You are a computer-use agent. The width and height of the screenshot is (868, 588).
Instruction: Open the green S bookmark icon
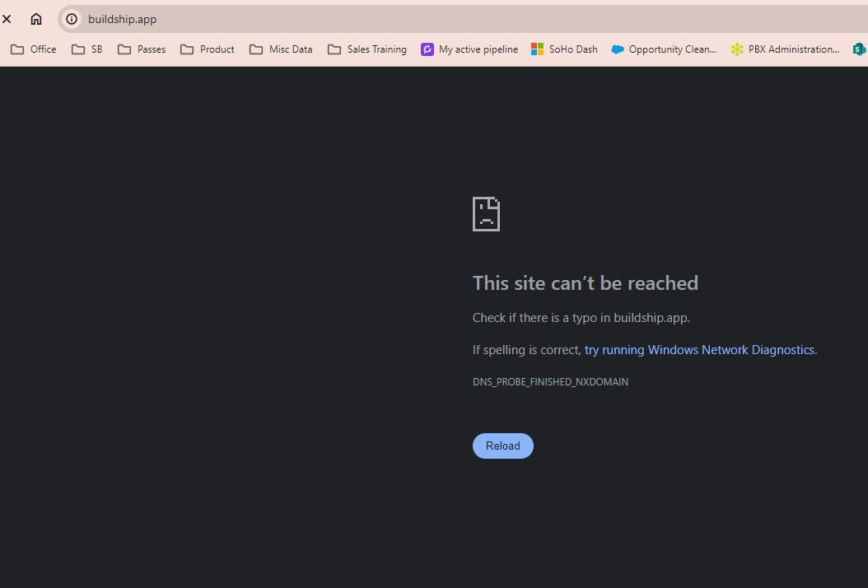click(859, 49)
